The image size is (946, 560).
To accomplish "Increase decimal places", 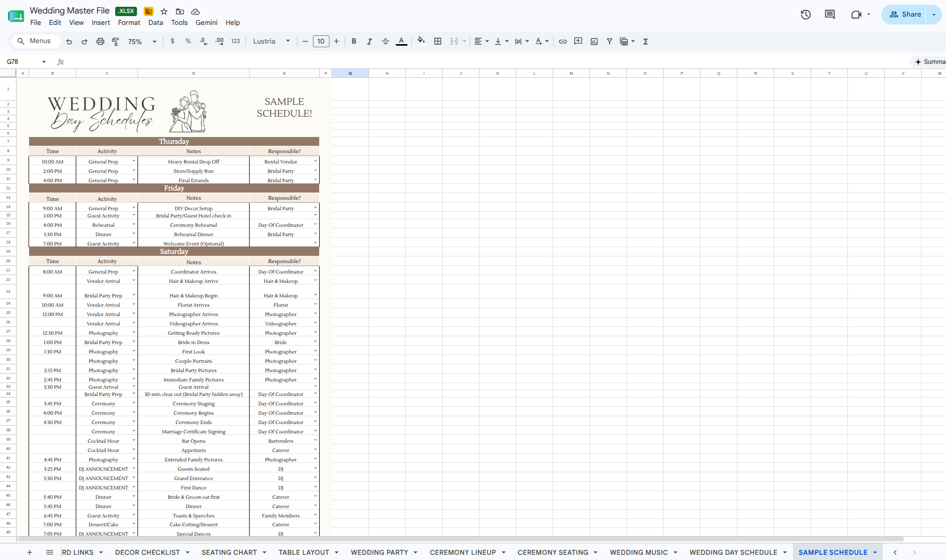I will point(220,42).
